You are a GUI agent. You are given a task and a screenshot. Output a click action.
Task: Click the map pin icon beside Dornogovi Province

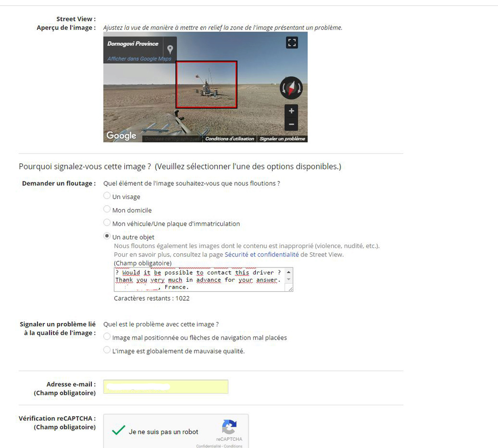(x=170, y=49)
